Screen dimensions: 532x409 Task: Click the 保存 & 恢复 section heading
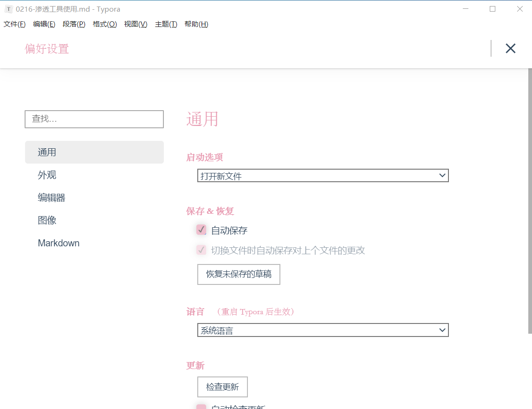click(x=210, y=211)
